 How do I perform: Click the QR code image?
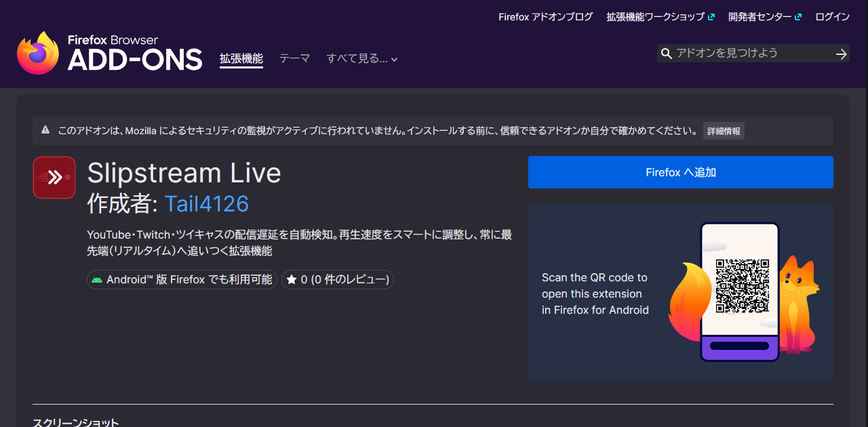click(743, 285)
